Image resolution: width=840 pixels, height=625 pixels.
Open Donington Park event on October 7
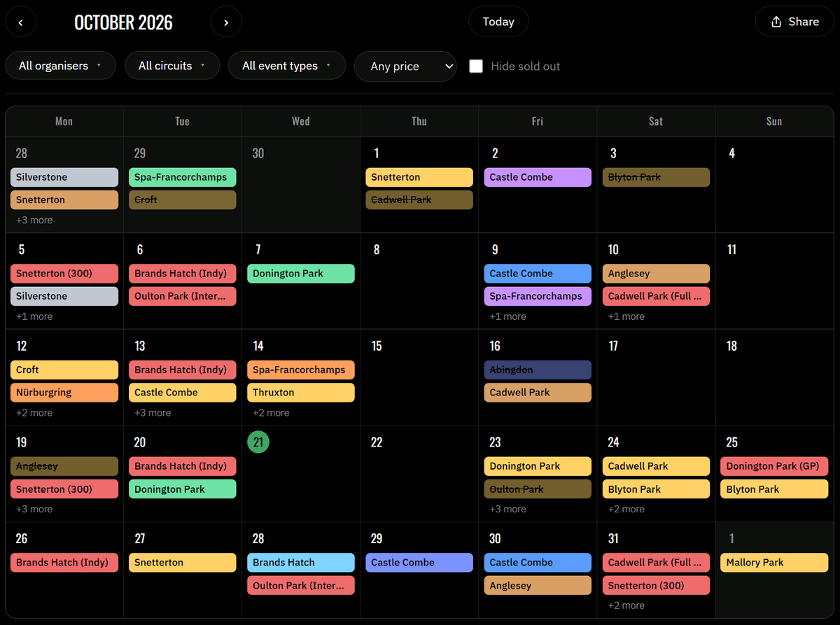(301, 274)
